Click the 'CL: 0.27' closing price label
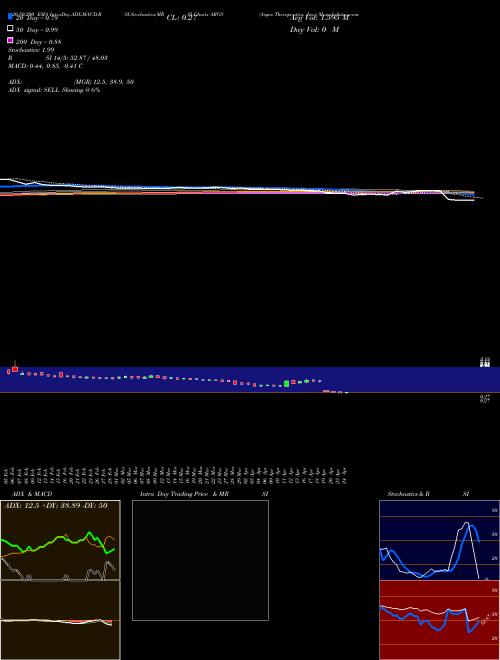500x660 pixels. [181, 18]
